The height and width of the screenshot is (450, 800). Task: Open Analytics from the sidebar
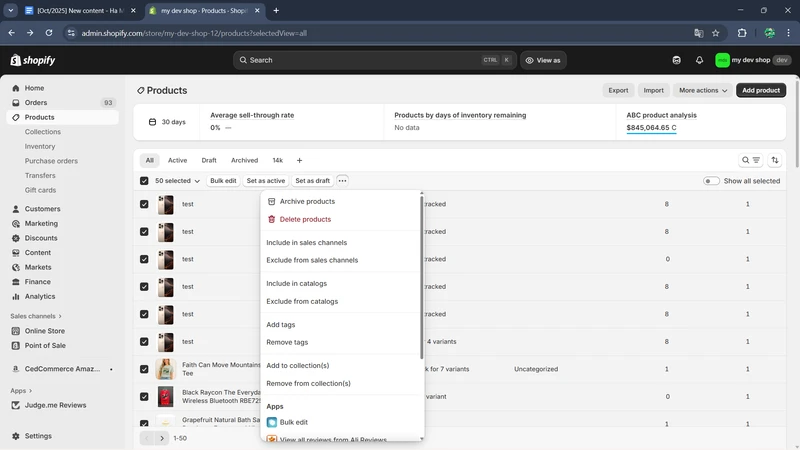click(x=40, y=296)
